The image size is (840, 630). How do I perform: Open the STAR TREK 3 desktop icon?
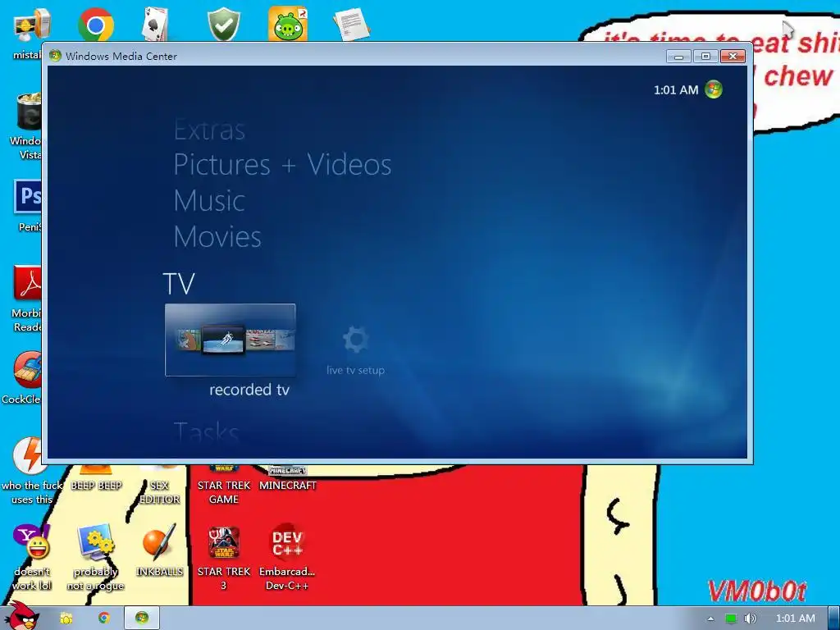coord(223,542)
